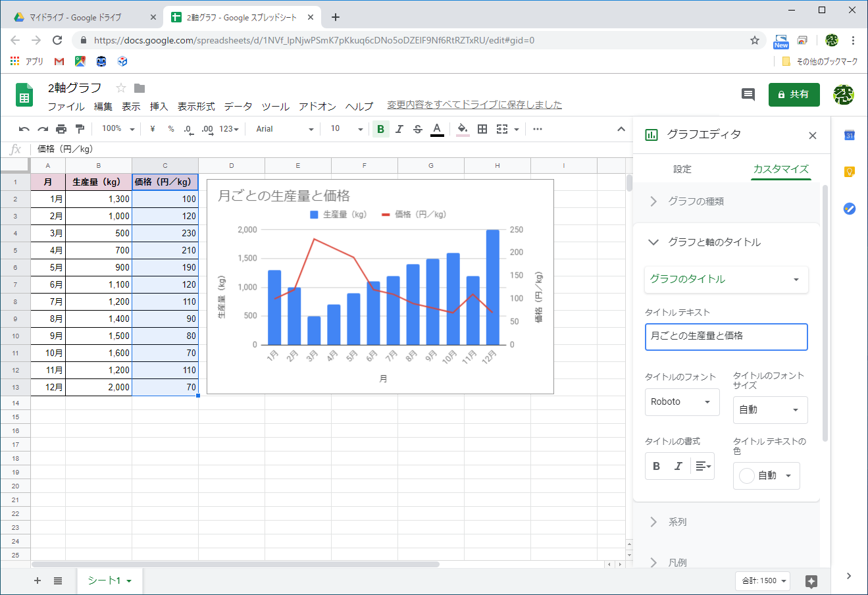This screenshot has width=868, height=595.
Task: Open Chrome's three-dot menu
Action: click(853, 40)
